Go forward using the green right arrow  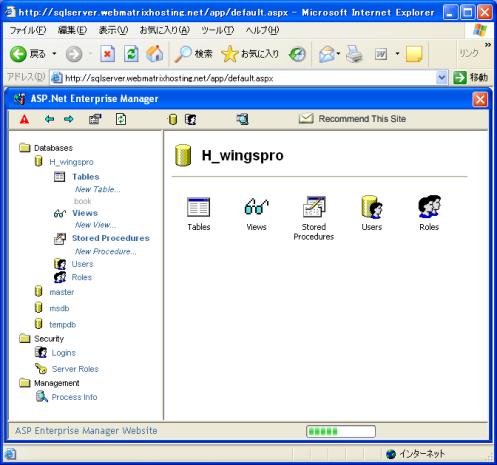[x=69, y=119]
